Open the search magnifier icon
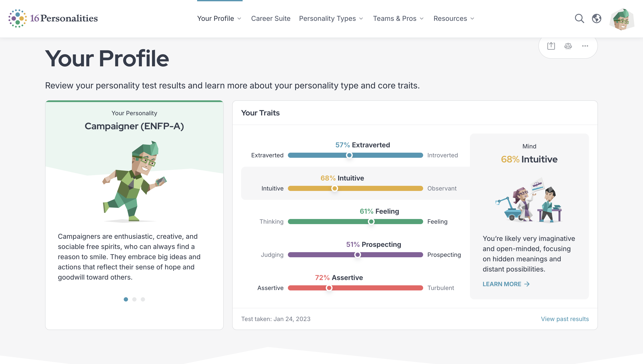This screenshot has width=643, height=364. pos(579,18)
